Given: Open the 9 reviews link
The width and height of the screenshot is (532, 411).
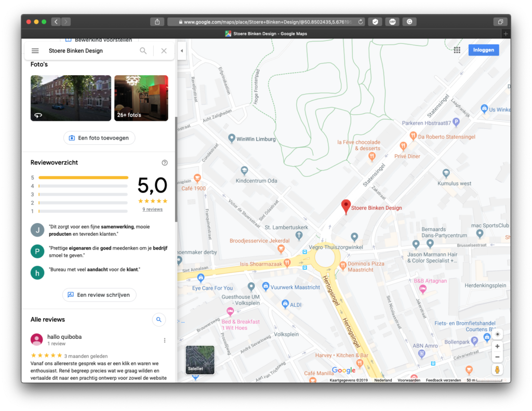Looking at the screenshot, I should click(x=152, y=210).
